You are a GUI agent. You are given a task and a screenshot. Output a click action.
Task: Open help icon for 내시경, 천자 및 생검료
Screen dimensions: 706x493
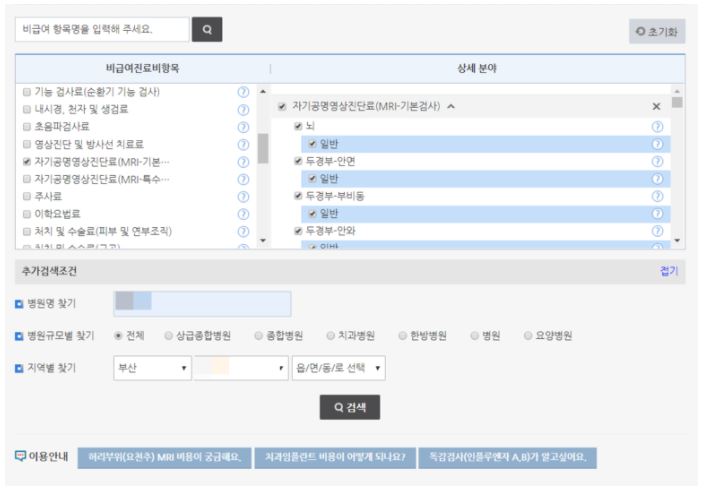tap(243, 110)
